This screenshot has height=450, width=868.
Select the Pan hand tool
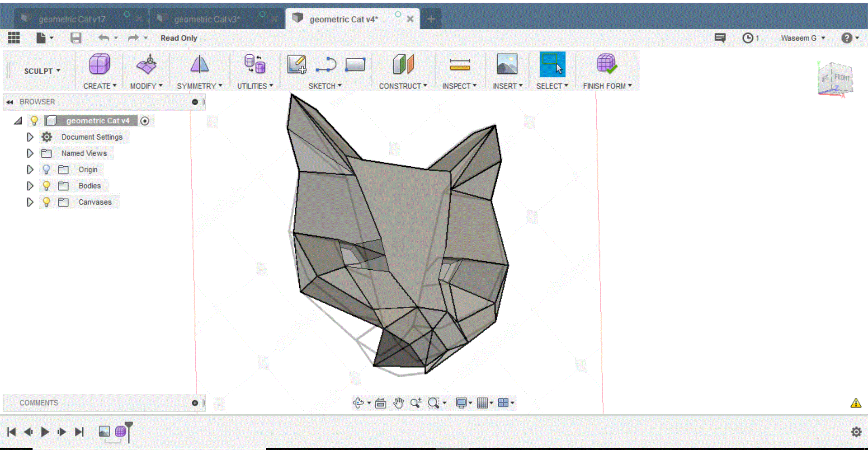398,403
